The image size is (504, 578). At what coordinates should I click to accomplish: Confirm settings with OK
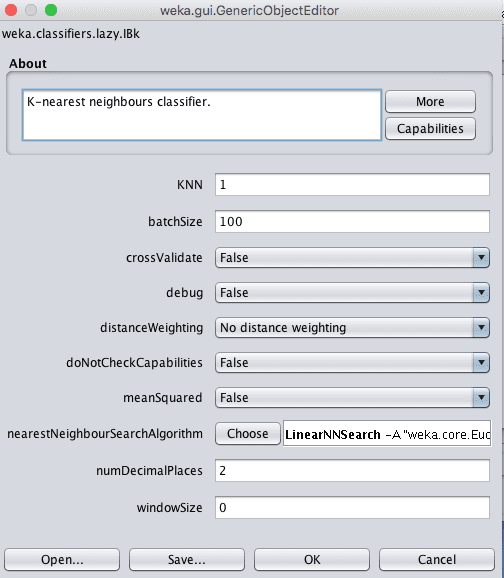click(312, 560)
